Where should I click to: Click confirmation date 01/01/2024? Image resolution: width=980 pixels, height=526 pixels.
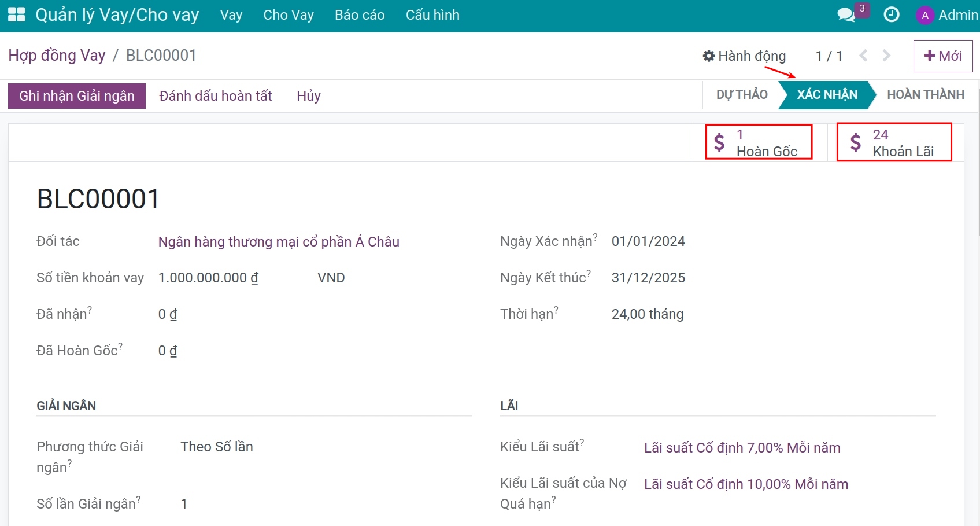click(648, 241)
